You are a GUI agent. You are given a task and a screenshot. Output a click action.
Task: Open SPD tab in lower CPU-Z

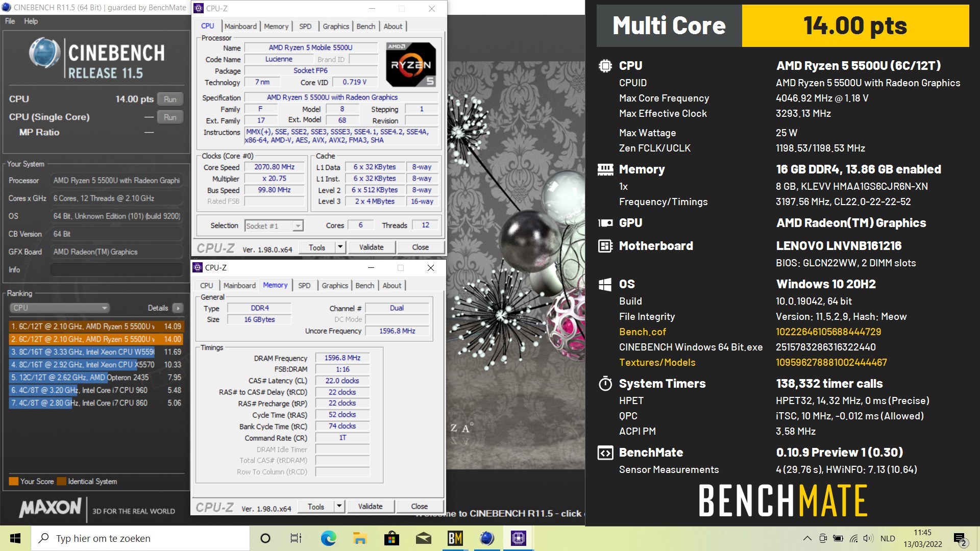[304, 286]
